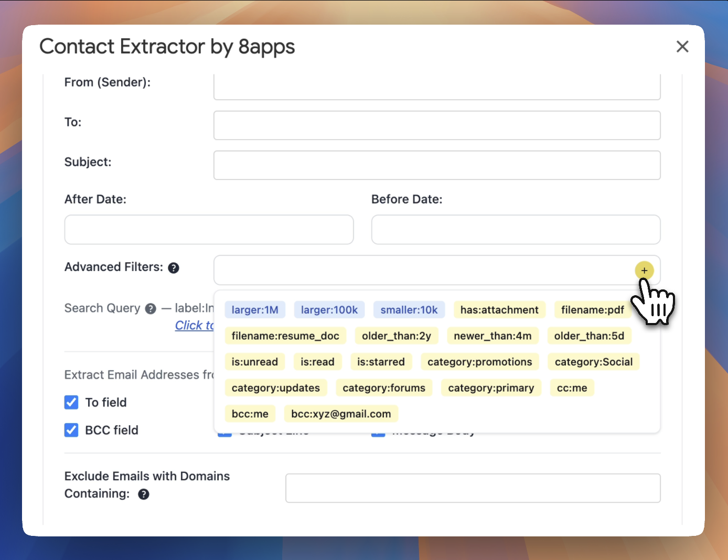Focus the From (Sender) input field
Image resolution: width=728 pixels, height=560 pixels.
pos(436,87)
